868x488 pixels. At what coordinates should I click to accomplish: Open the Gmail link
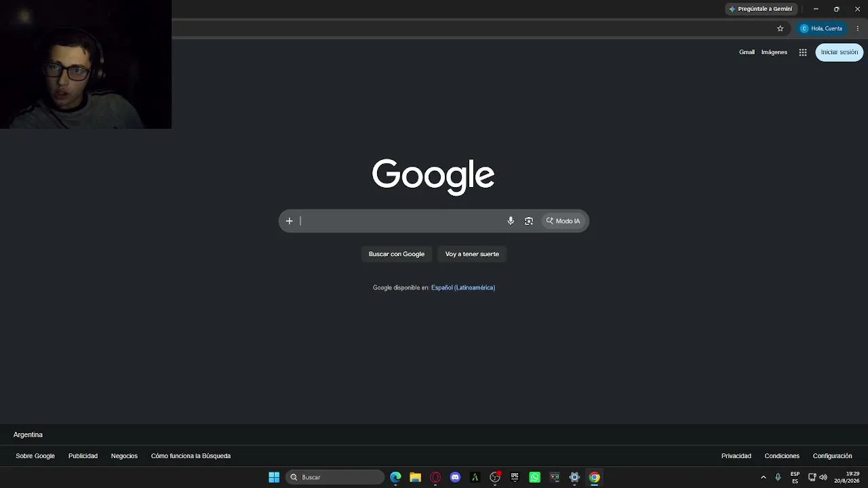point(747,52)
